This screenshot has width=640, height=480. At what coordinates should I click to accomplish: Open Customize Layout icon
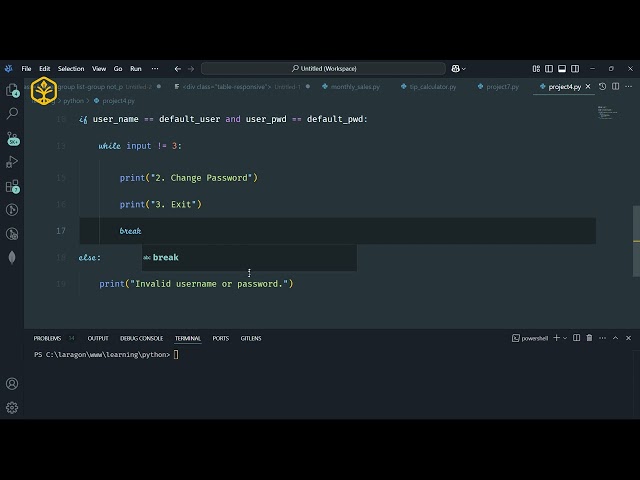click(x=536, y=69)
